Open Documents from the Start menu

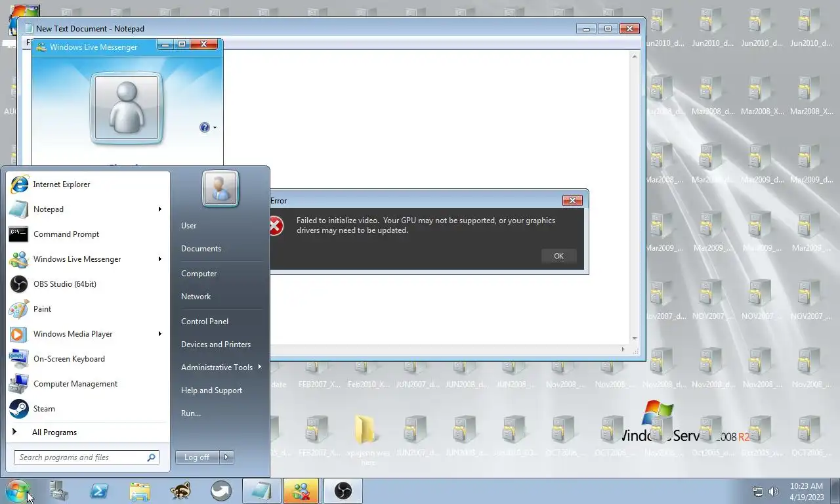click(x=201, y=249)
